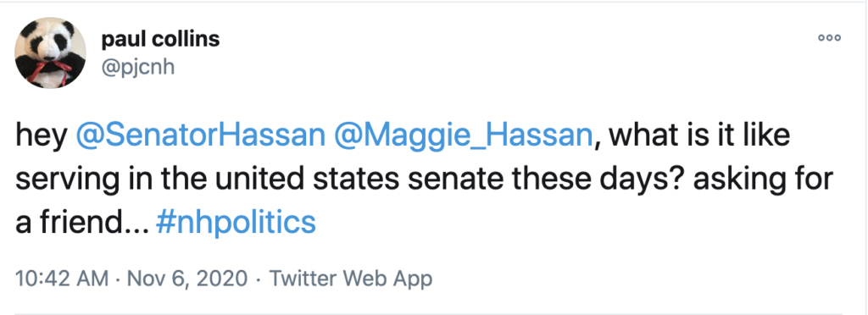Click the word "hey" in the tweet
The height and width of the screenshot is (315, 868).
tap(42, 137)
